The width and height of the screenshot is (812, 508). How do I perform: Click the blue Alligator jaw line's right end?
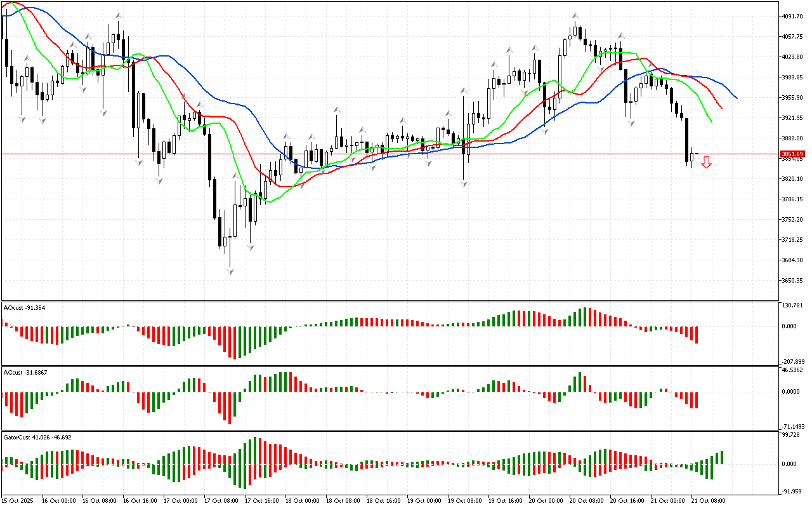[x=736, y=98]
